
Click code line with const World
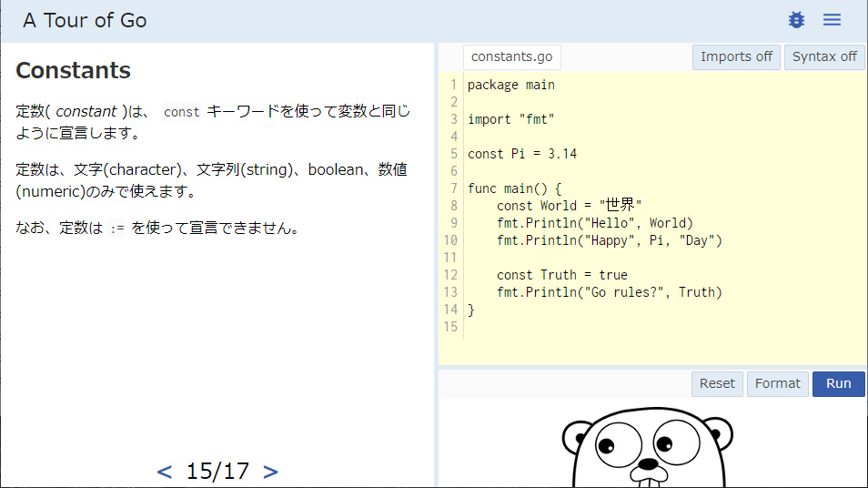coord(569,206)
